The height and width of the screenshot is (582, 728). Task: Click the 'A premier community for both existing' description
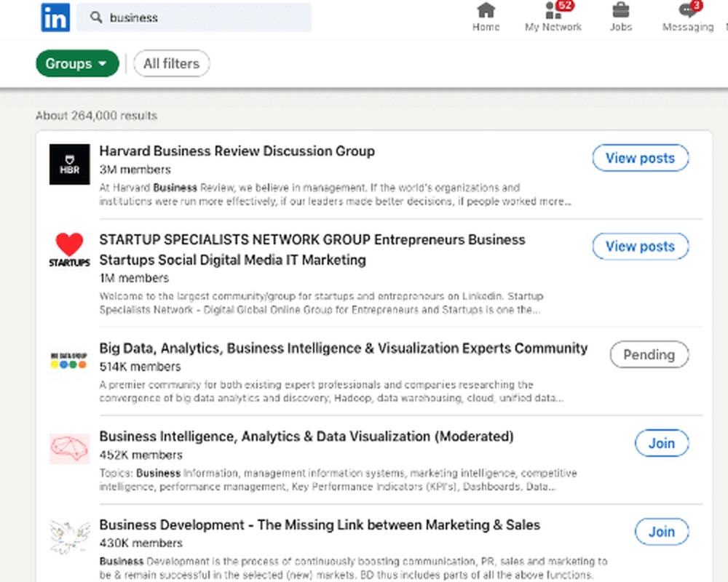(x=332, y=391)
